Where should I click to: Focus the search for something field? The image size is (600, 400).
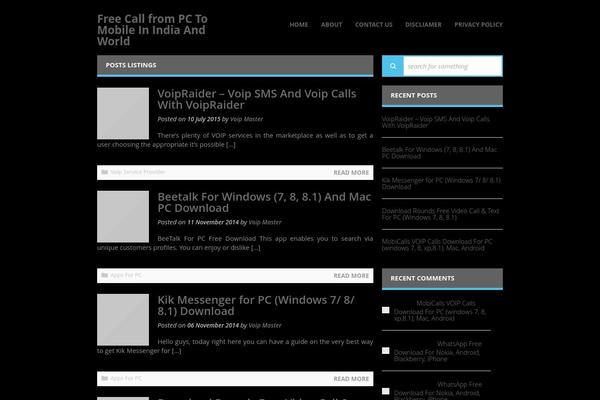pos(453,66)
